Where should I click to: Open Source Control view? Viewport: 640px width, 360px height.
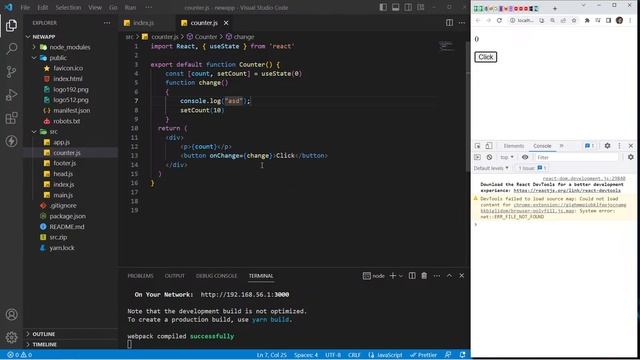click(11, 72)
